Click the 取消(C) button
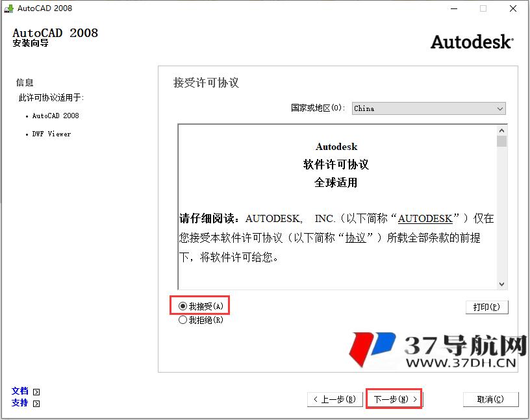Screen dimensions: 530x420 click(x=491, y=399)
